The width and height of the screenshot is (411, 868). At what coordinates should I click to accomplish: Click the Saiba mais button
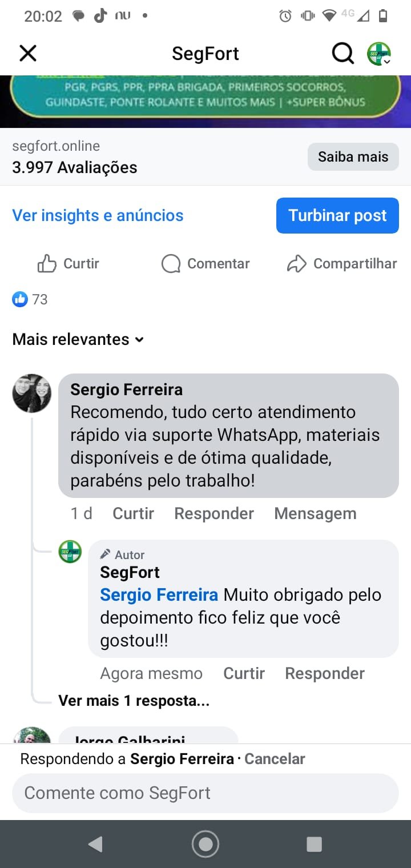[353, 156]
